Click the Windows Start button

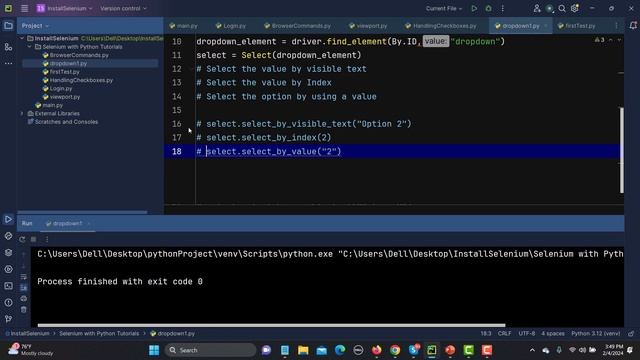[154, 350]
